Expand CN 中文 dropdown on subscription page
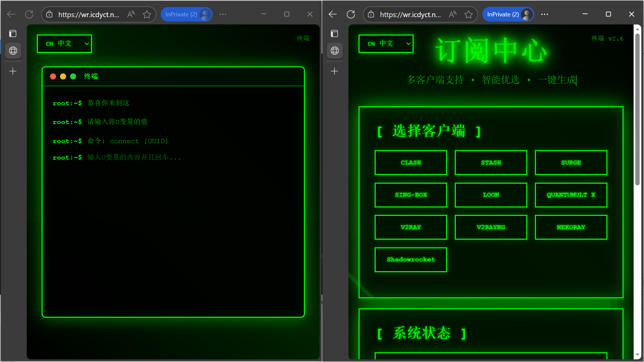 coord(386,44)
